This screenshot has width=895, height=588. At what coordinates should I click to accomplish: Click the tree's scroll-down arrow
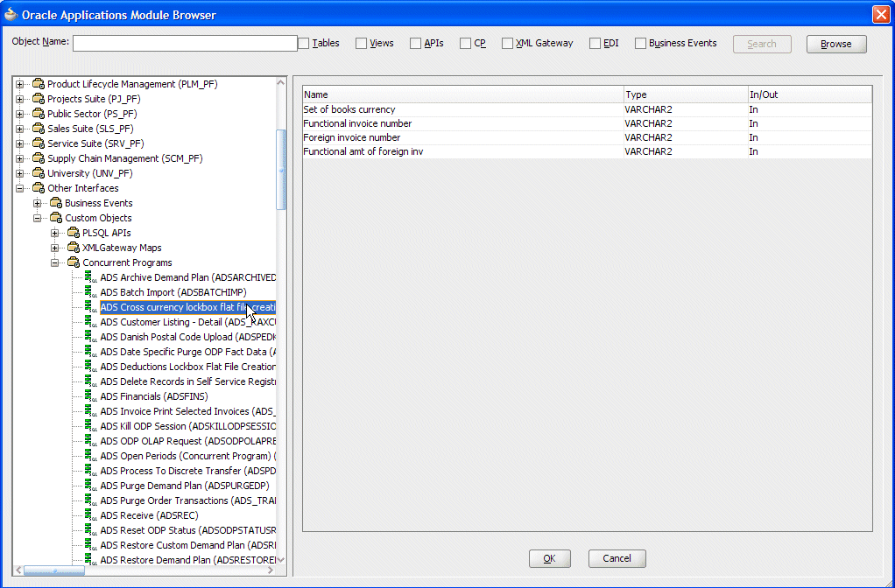click(280, 560)
